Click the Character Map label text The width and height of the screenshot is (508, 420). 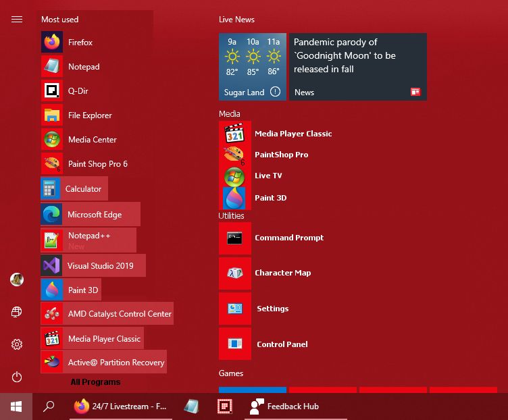pyautogui.click(x=282, y=273)
